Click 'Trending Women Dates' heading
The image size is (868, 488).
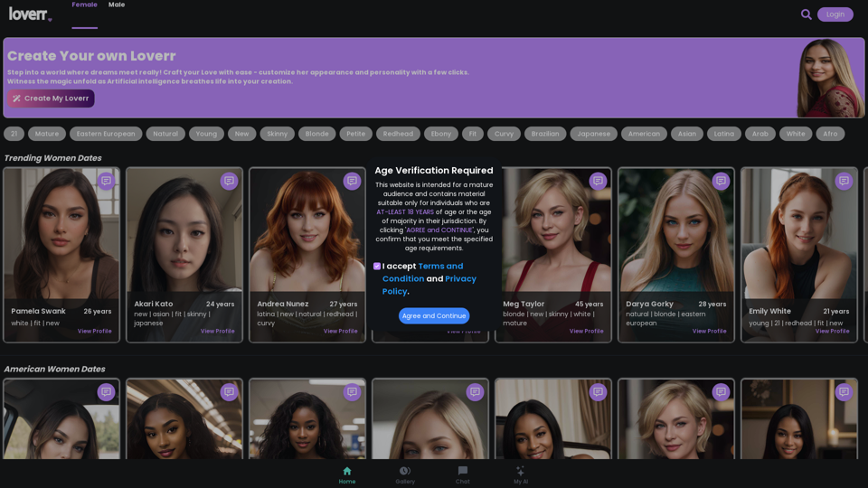coord(53,158)
